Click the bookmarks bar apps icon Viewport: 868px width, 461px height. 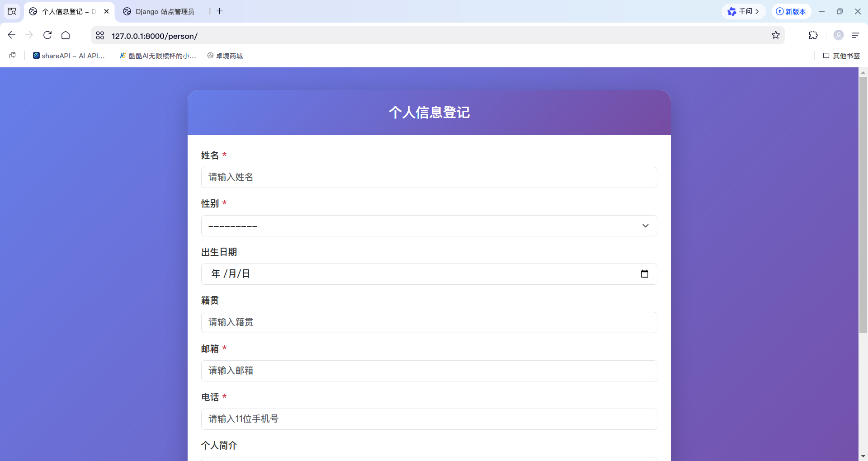coord(13,56)
